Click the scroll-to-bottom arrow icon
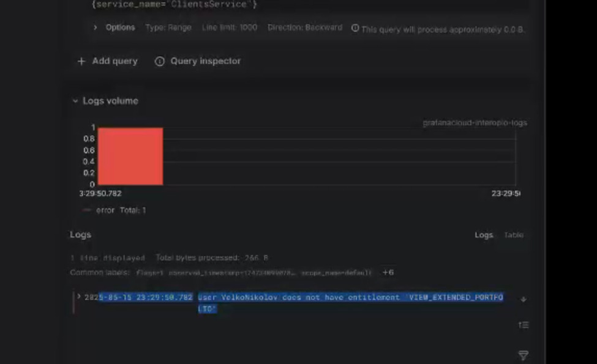 pos(524,299)
